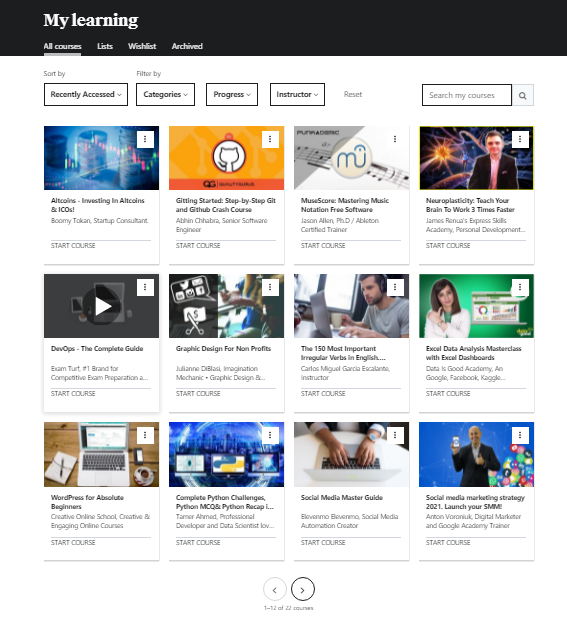
Task: Open the GitHub octocat course thumbnail
Action: (226, 158)
